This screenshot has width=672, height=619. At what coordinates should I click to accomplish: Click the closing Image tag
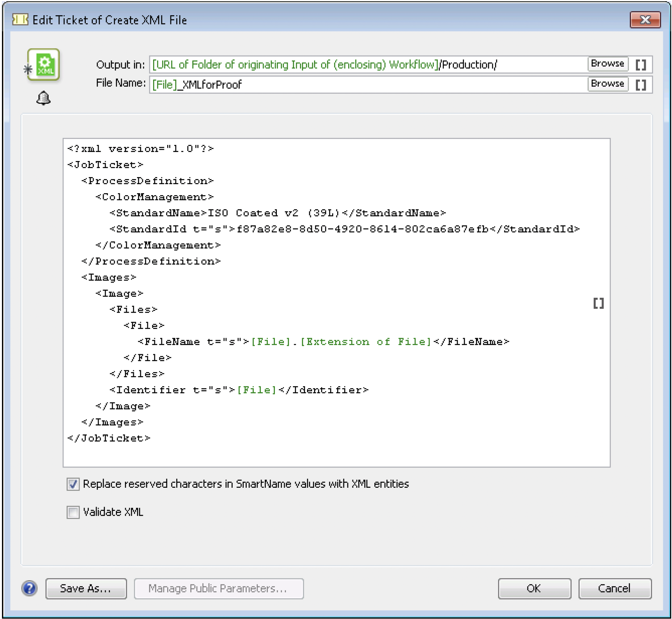coord(123,406)
